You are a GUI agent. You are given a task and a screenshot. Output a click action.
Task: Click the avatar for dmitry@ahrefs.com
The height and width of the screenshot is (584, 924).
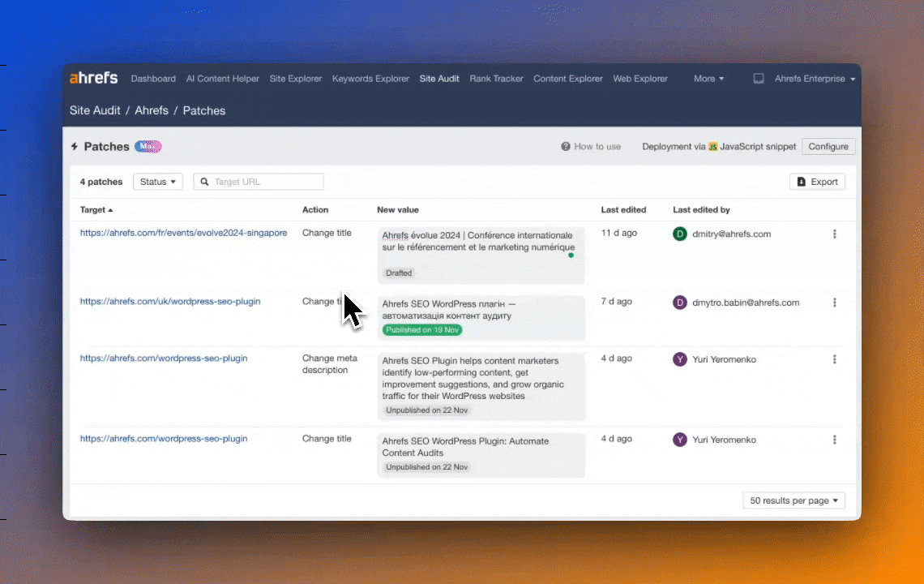pyautogui.click(x=679, y=234)
